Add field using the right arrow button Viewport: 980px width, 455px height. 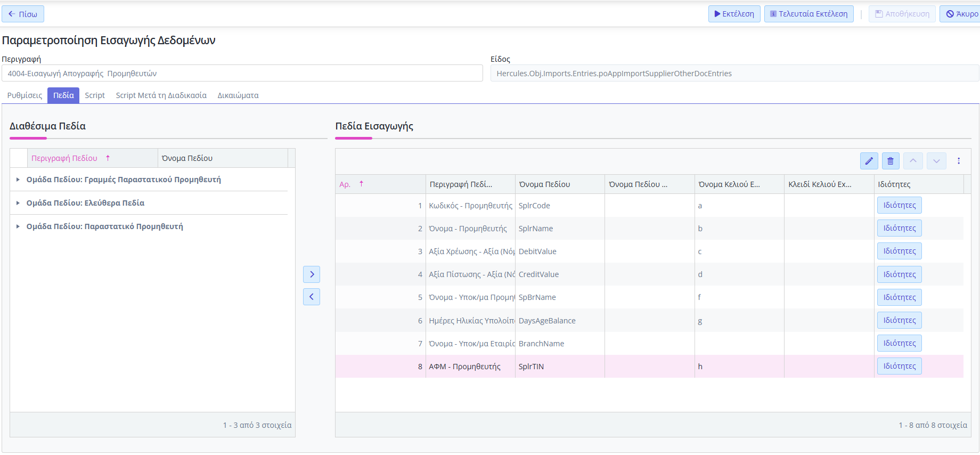point(312,274)
